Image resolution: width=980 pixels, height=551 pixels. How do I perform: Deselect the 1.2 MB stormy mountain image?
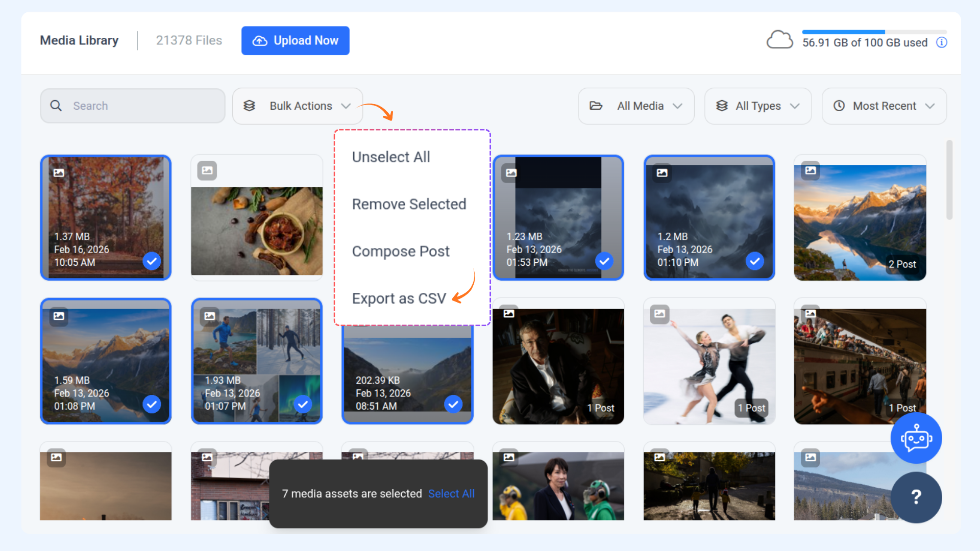point(754,261)
